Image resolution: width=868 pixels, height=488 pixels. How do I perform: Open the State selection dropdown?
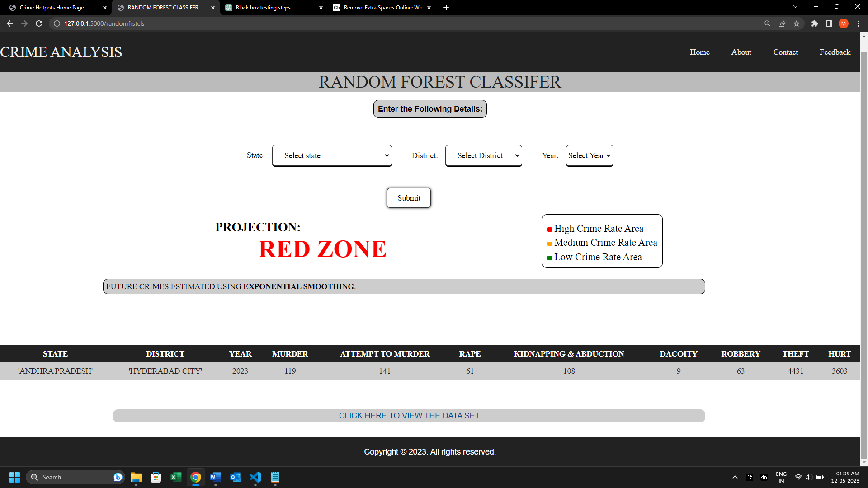[332, 155]
